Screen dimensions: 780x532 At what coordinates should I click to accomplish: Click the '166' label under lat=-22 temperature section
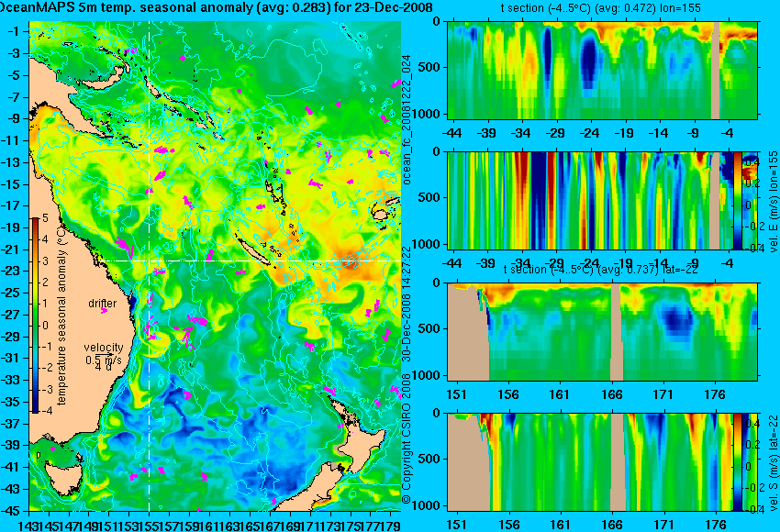(612, 394)
